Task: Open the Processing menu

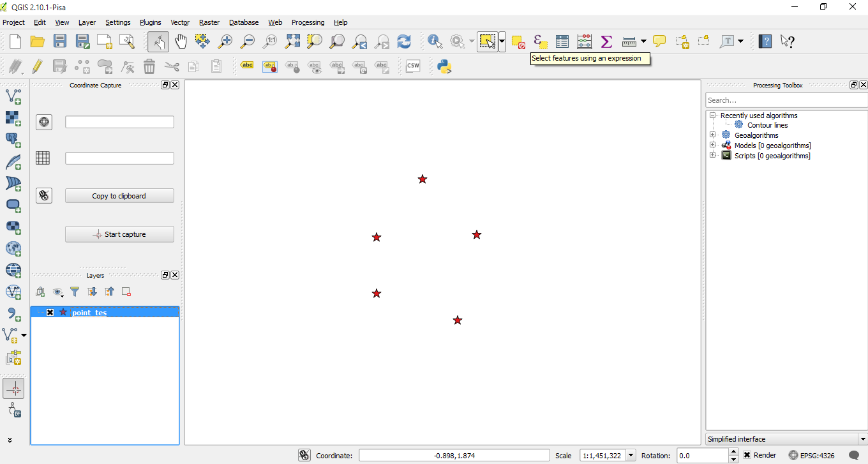Action: (x=308, y=22)
